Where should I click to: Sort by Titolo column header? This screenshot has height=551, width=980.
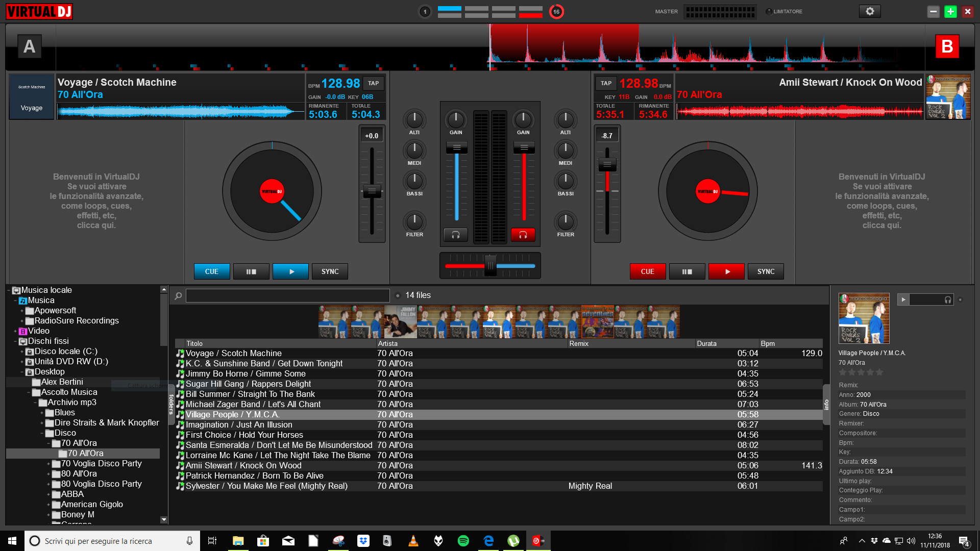(x=281, y=343)
